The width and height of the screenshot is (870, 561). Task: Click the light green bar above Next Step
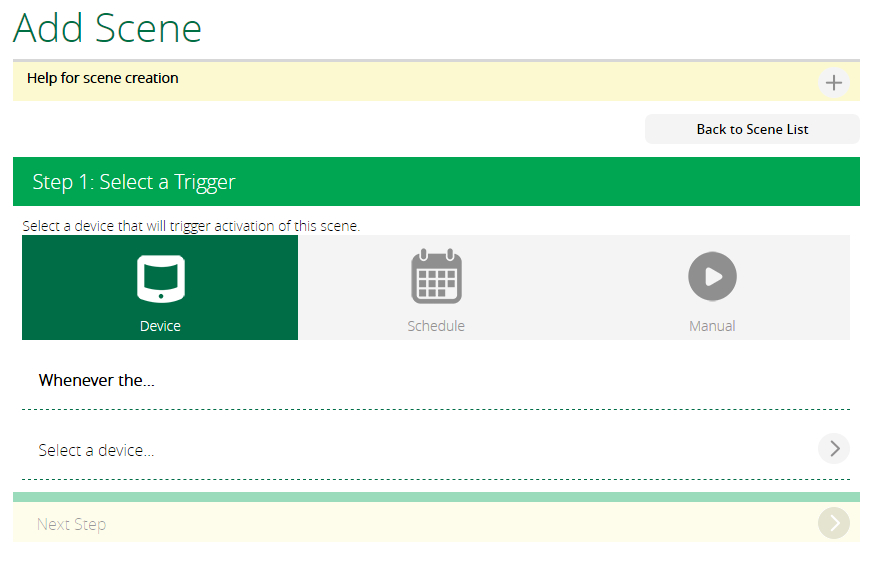pos(436,497)
